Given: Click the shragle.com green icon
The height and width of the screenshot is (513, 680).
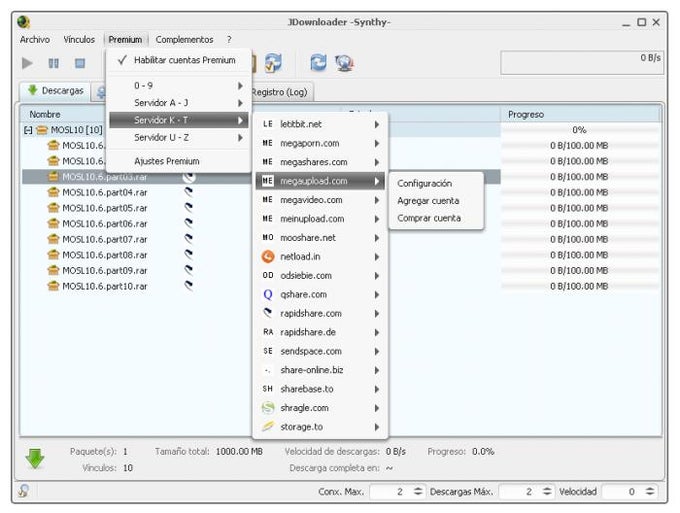Looking at the screenshot, I should 268,408.
